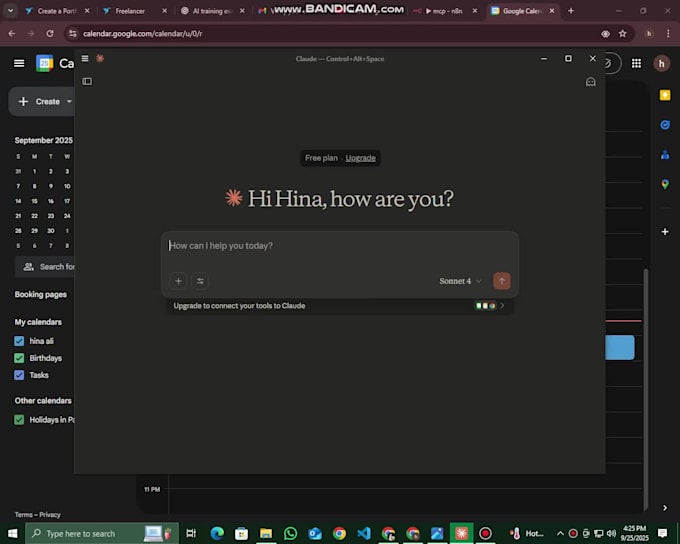
Task: Open Google Contacts icon in side panel
Action: coord(665,154)
